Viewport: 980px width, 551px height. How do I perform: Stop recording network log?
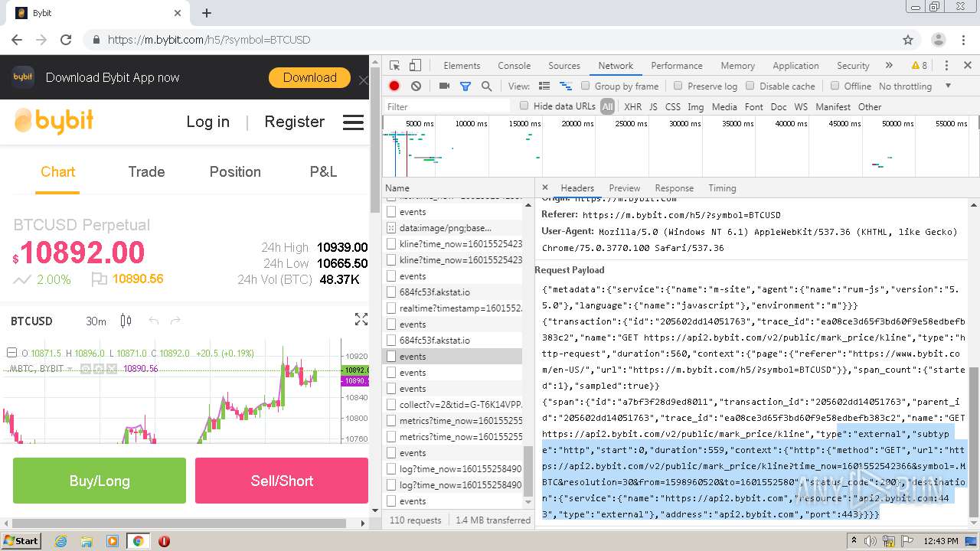[x=394, y=86]
